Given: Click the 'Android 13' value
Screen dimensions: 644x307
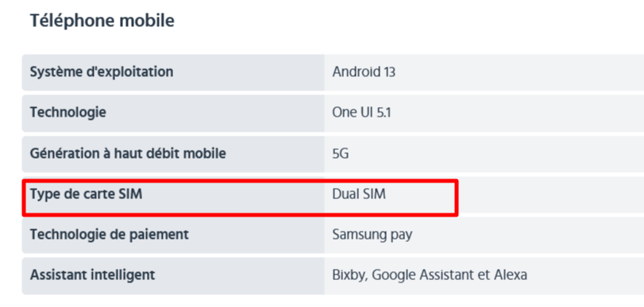Looking at the screenshot, I should (x=364, y=72).
